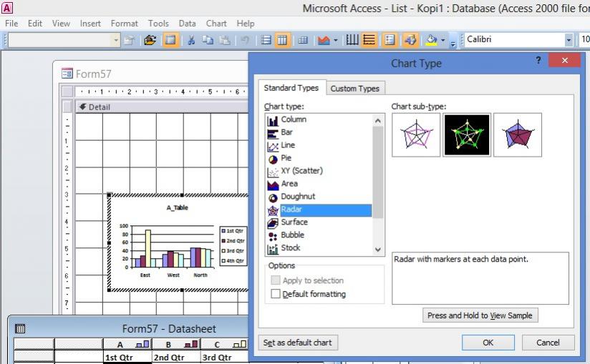Enable the Default formatting checkbox

point(276,294)
